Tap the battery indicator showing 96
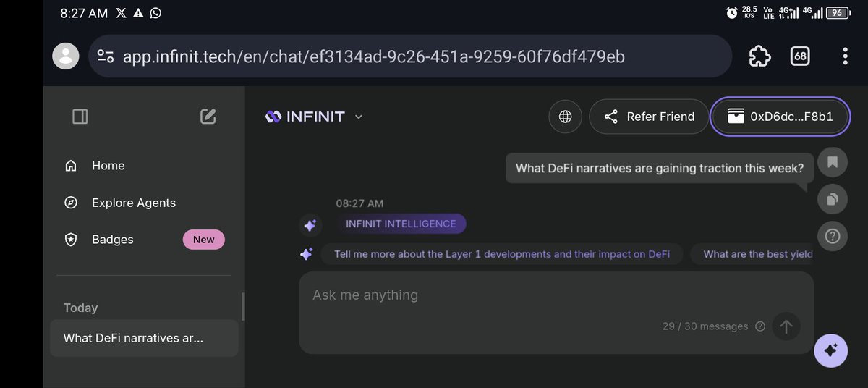868x388 pixels. (x=839, y=13)
